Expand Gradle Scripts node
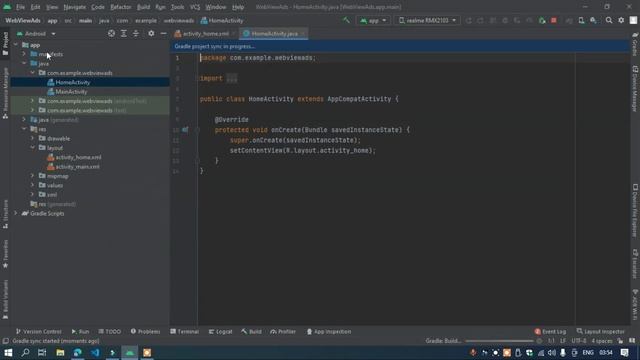Image resolution: width=640 pixels, height=360 pixels. pos(16,213)
